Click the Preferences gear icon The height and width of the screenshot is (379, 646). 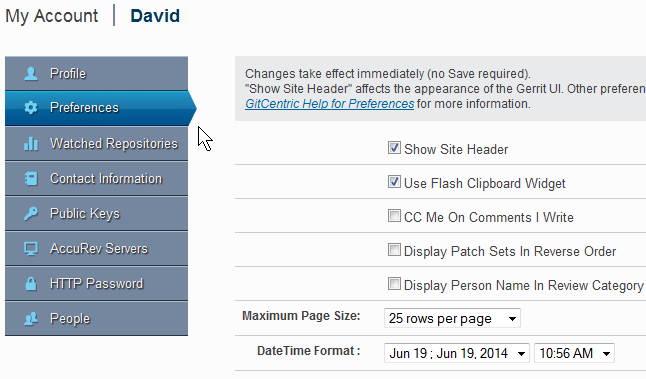(31, 108)
